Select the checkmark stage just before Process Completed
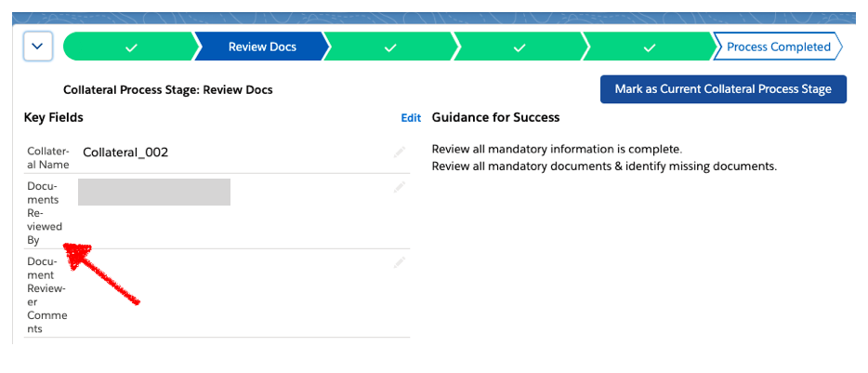This screenshot has width=868, height=373. [x=650, y=47]
